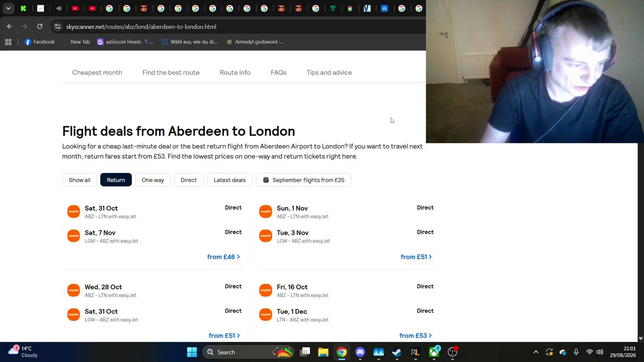This screenshot has height=362, width=644.
Task: Open network settings via Wi-Fi tray icon
Action: point(589,352)
